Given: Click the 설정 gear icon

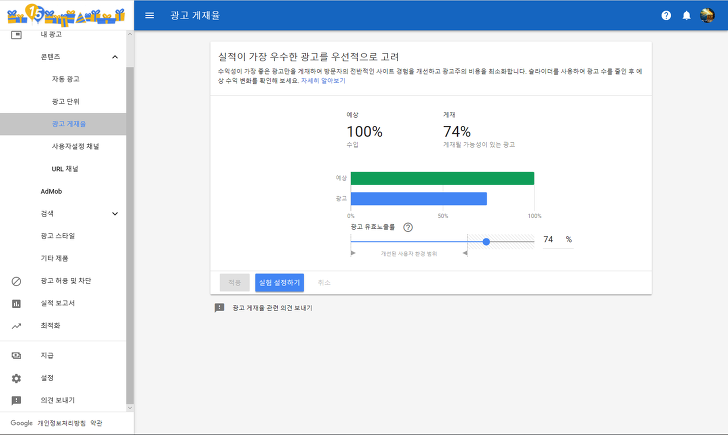Looking at the screenshot, I should point(16,378).
